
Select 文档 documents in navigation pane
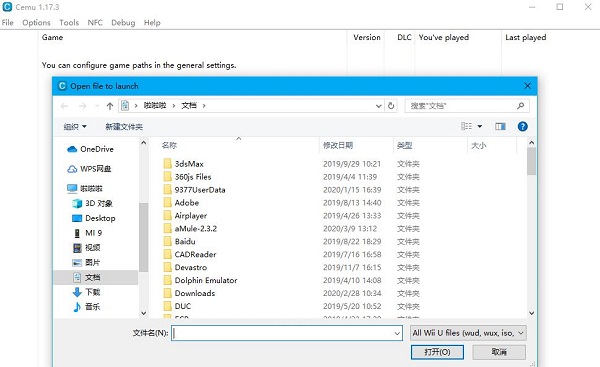[x=96, y=277]
